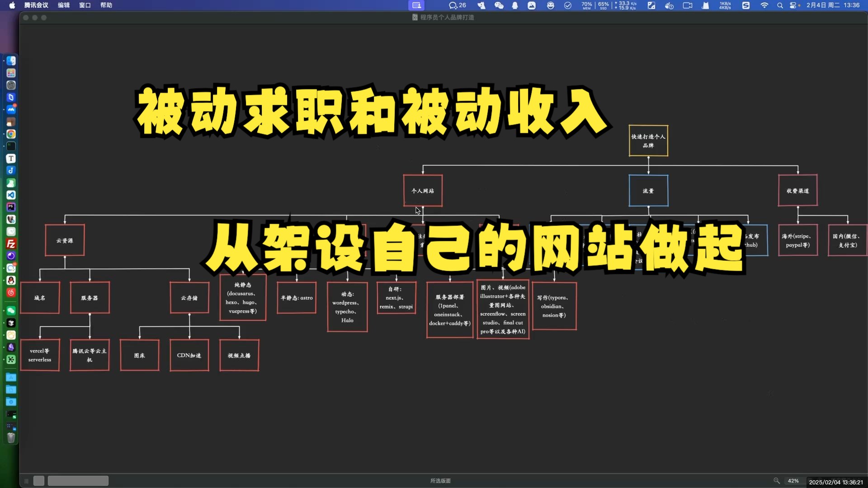
Task: Open Typora (T icon) in the dock
Action: pyautogui.click(x=11, y=159)
